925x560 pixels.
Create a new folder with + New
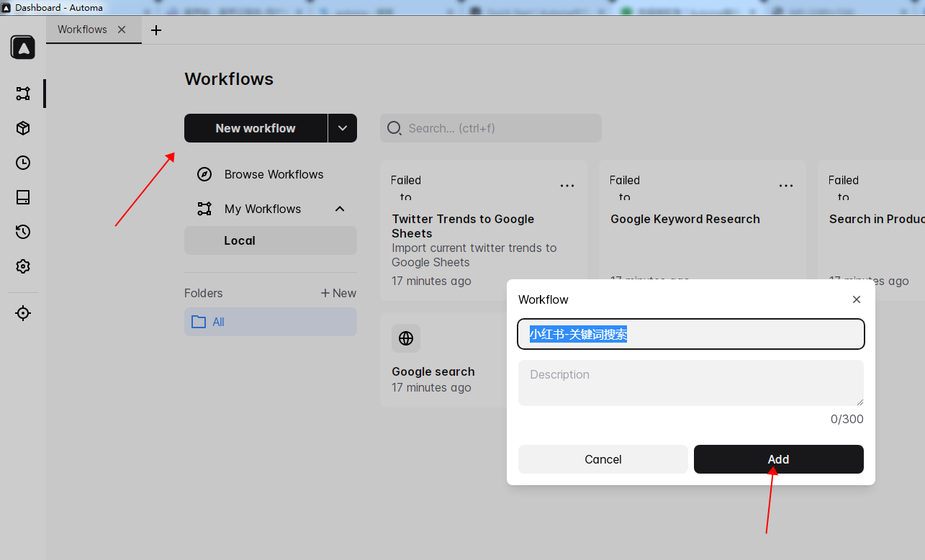338,293
